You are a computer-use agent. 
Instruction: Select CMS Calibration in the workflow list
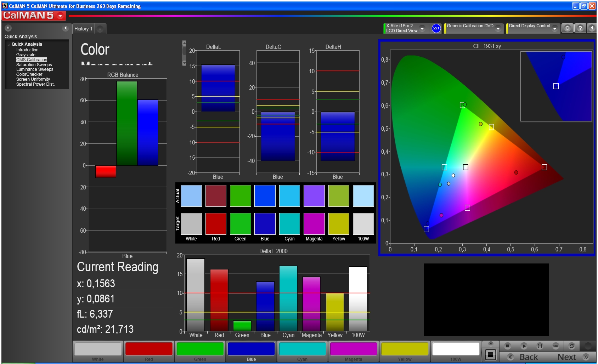(x=32, y=60)
